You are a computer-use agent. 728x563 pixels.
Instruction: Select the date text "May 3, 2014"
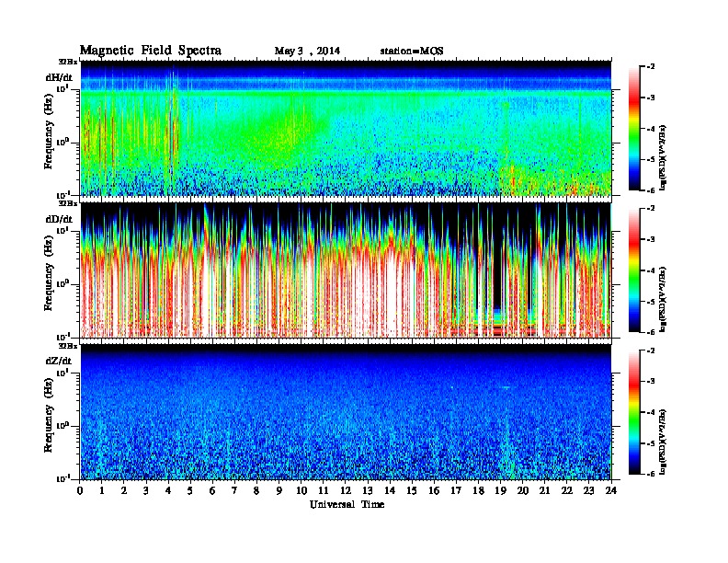pyautogui.click(x=307, y=51)
